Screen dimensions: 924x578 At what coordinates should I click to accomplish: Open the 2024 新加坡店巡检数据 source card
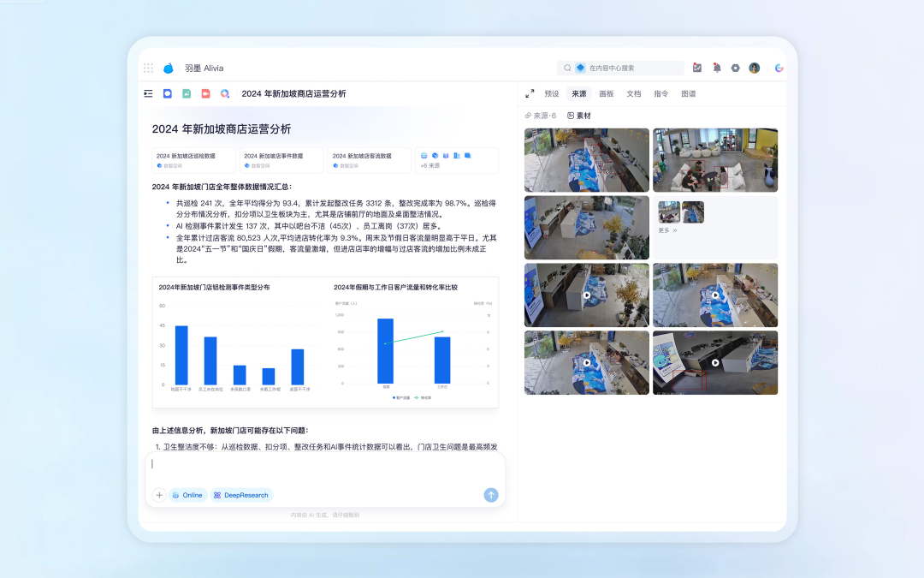click(194, 160)
